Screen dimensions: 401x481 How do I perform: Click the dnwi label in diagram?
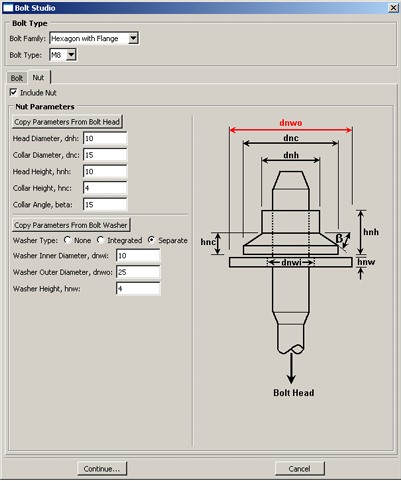point(291,263)
